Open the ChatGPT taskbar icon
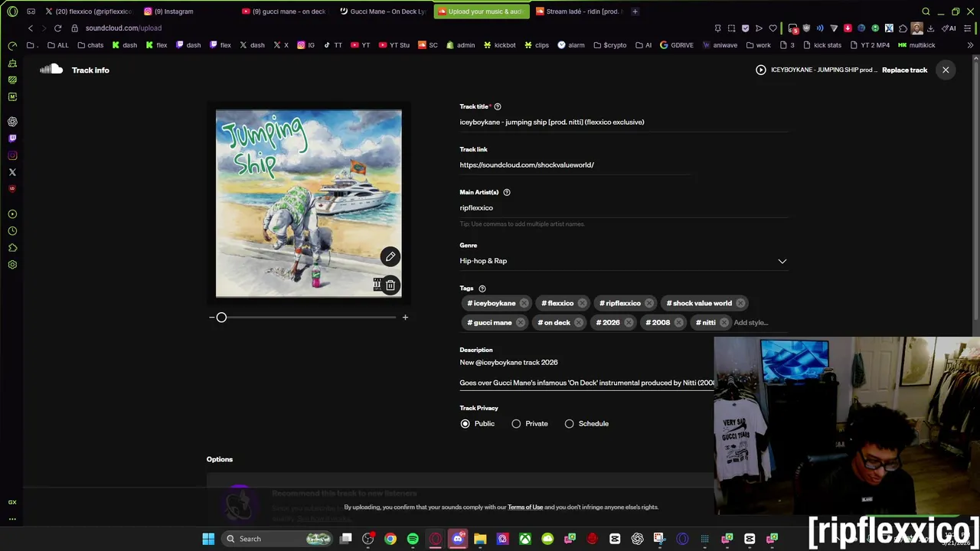The image size is (980, 551). (x=637, y=539)
